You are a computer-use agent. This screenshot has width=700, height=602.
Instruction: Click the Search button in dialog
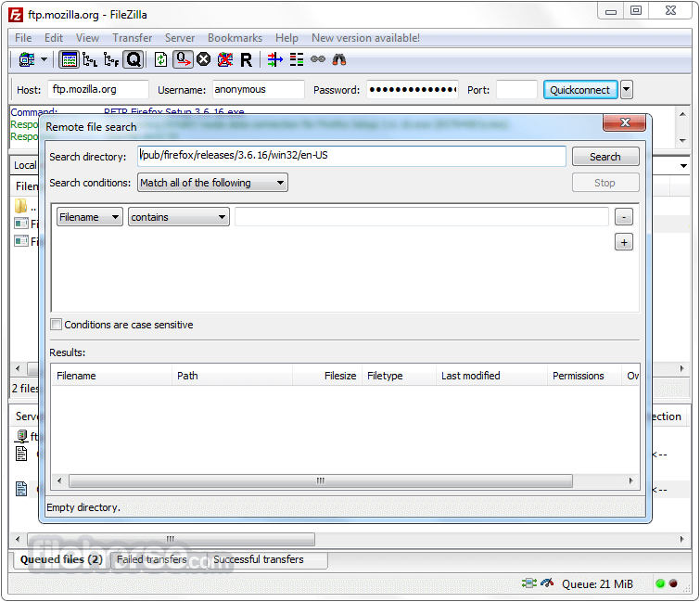(605, 157)
